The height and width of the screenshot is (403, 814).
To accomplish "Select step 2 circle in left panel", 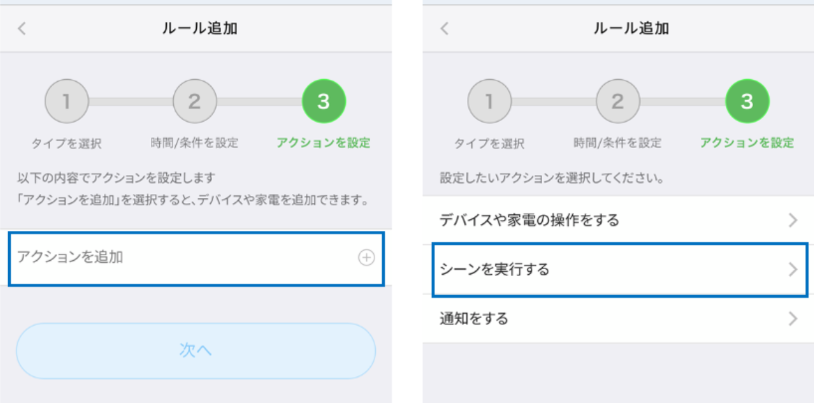I will click(195, 100).
